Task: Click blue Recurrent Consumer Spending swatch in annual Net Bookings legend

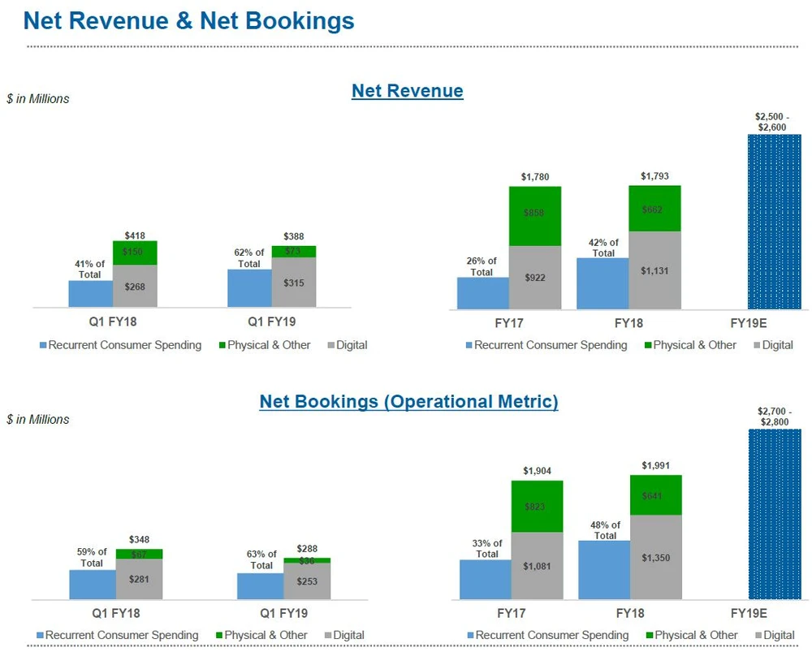Action: 469,636
